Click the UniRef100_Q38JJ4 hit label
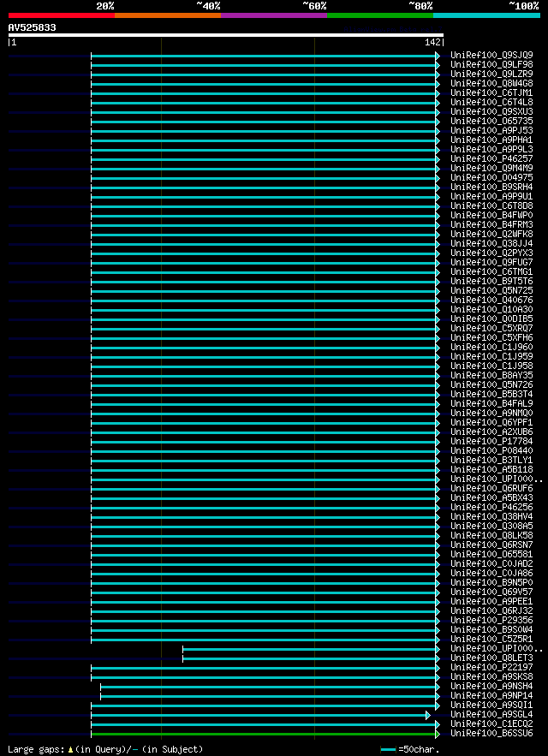548x756 pixels. (x=491, y=243)
